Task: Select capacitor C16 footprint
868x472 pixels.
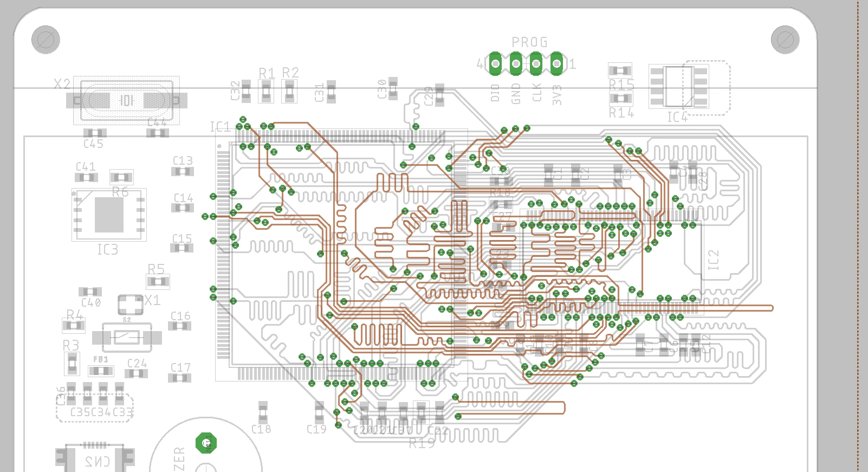Action: coord(179,326)
